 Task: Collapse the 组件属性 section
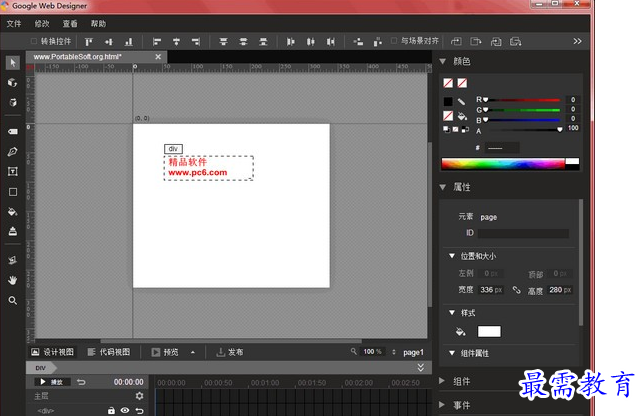452,353
